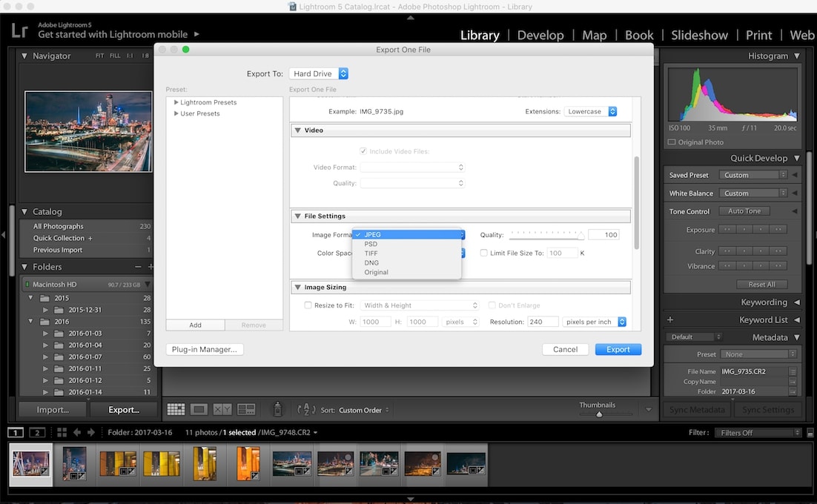Click Lr logo identity plate

19,30
